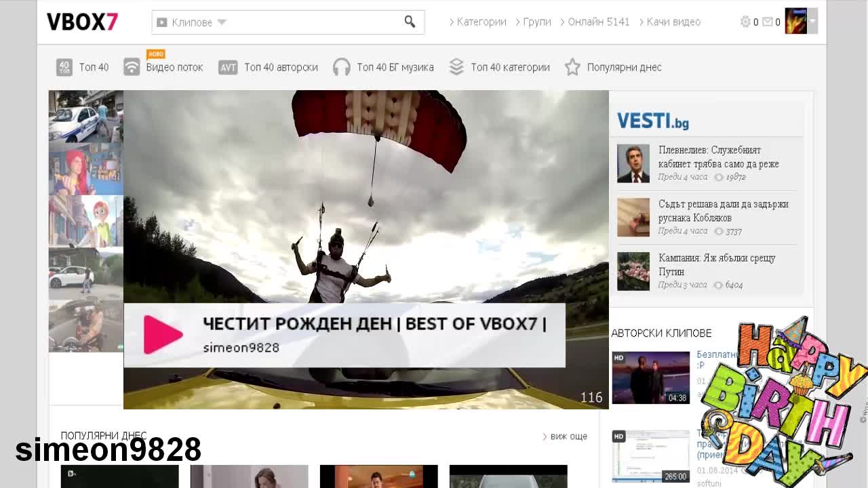The width and height of the screenshot is (868, 488).
Task: Click the layers Топ 40 категории icon
Action: click(x=456, y=67)
